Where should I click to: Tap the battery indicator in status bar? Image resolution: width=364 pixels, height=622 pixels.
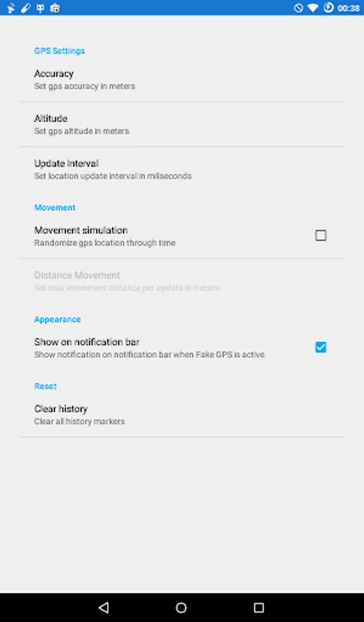click(x=328, y=7)
